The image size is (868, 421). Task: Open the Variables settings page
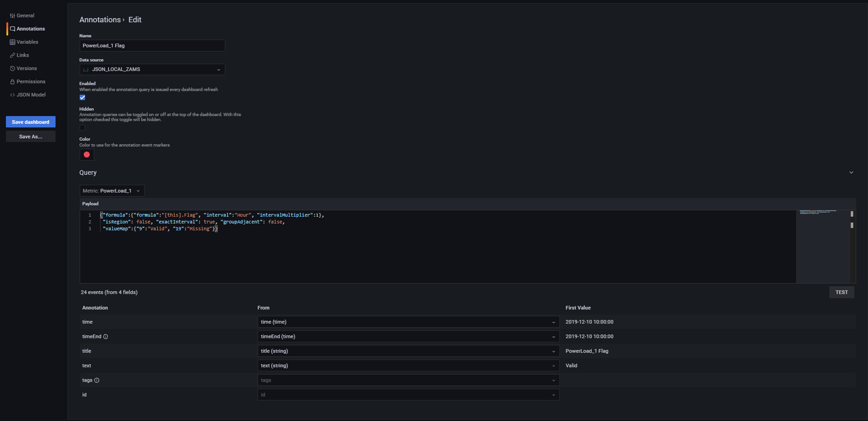27,42
